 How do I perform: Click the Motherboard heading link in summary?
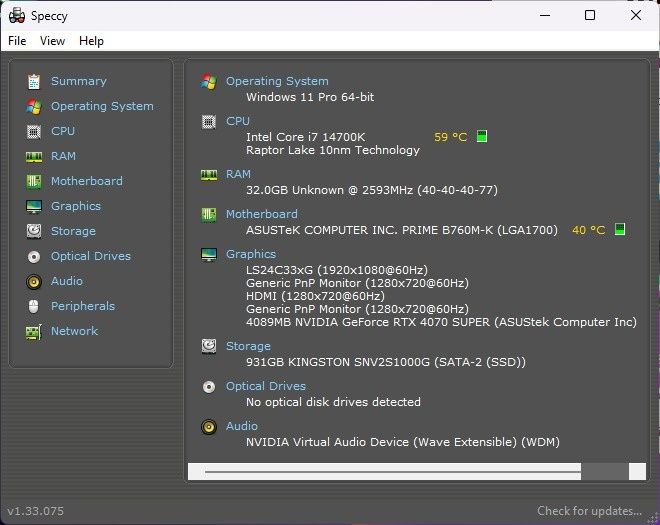click(x=262, y=214)
